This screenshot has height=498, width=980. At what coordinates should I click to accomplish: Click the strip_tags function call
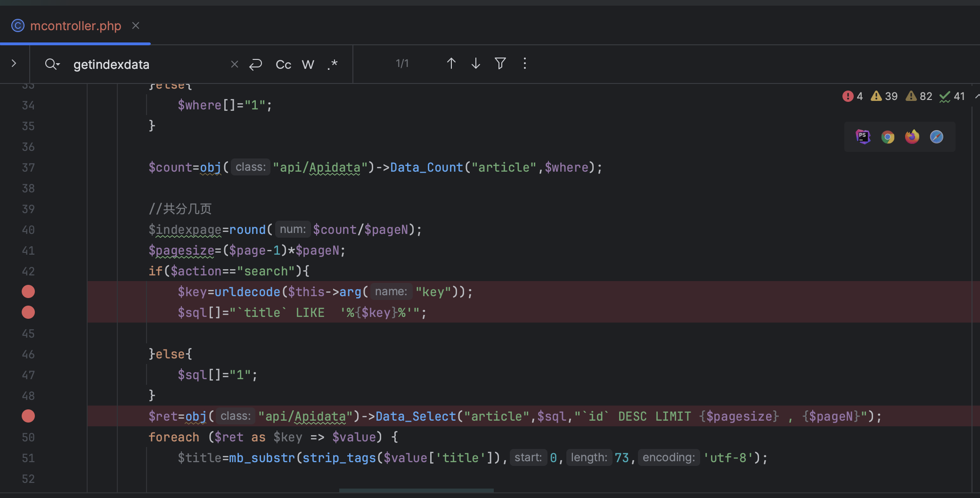pos(339,458)
